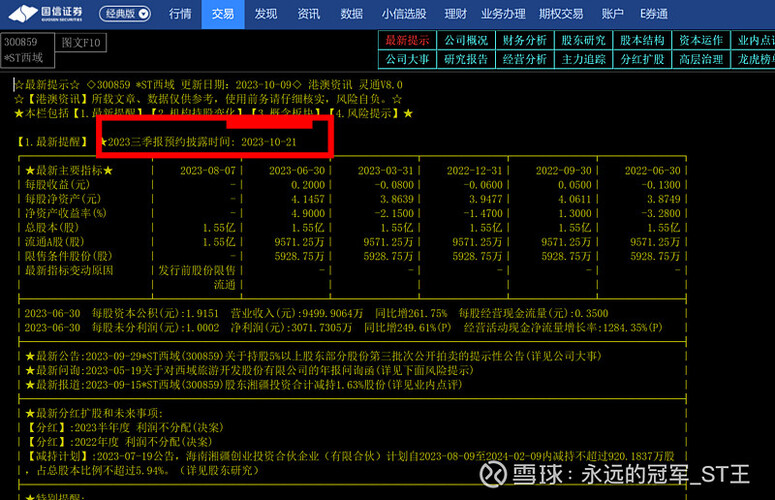
Task: Click the 2023-08-07 column header
Action: tap(208, 171)
